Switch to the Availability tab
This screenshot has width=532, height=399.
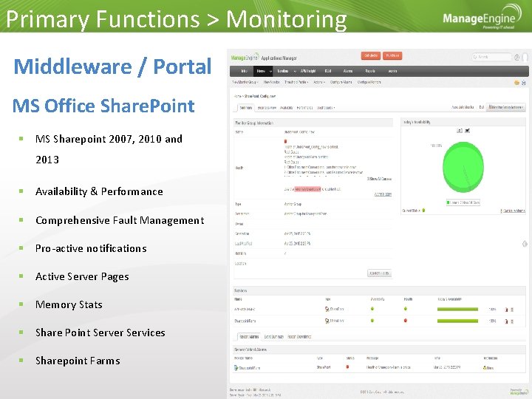click(287, 108)
